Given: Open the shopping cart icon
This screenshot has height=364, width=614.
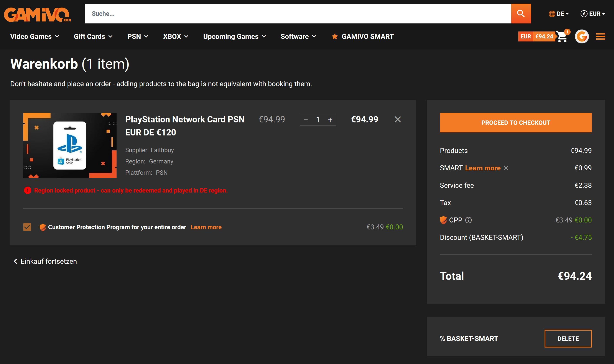Looking at the screenshot, I should [x=561, y=37].
